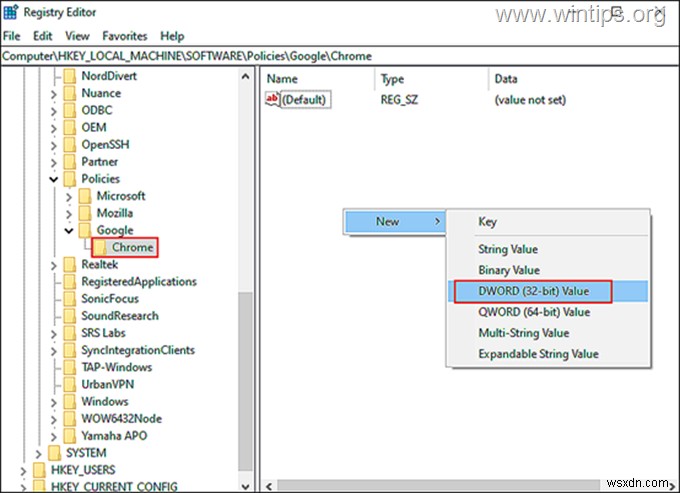680x493 pixels.
Task: Click the Partner folder icon
Action: click(x=70, y=162)
